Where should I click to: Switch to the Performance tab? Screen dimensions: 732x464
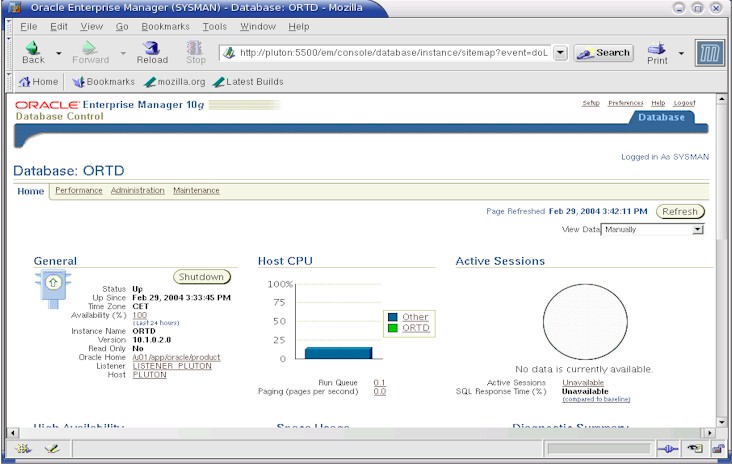point(78,190)
